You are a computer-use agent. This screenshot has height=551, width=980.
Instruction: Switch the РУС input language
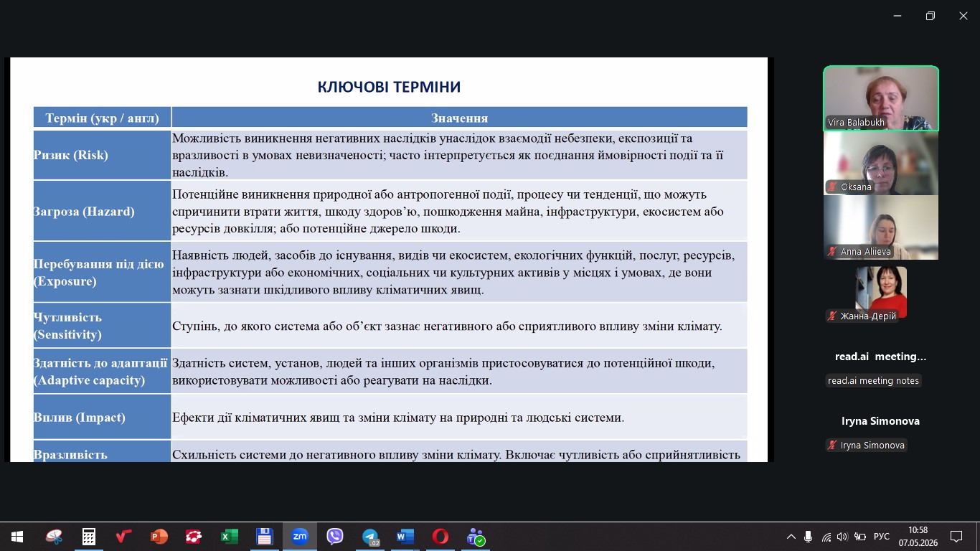click(882, 537)
